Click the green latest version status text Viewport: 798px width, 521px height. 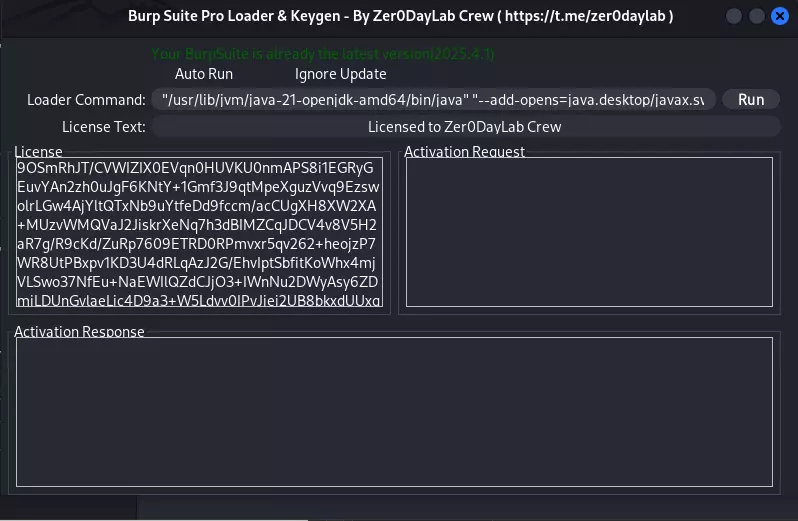click(x=323, y=53)
